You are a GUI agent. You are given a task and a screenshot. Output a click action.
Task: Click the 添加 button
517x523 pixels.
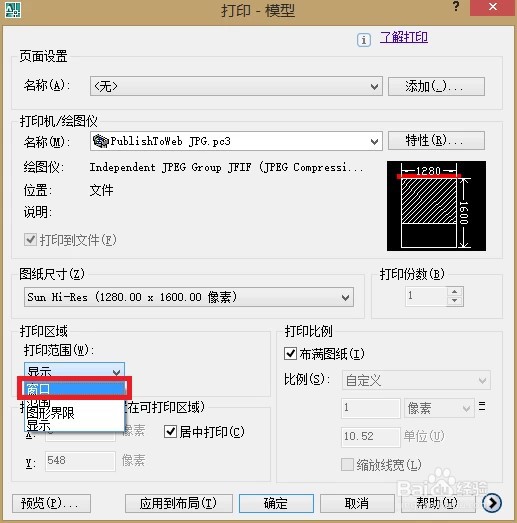[x=436, y=86]
